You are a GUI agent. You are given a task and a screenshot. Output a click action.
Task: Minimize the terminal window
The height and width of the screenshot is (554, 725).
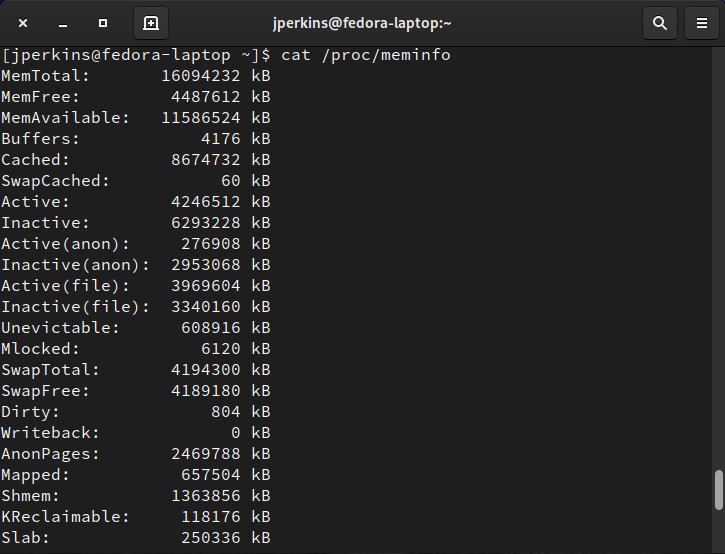[63, 22]
